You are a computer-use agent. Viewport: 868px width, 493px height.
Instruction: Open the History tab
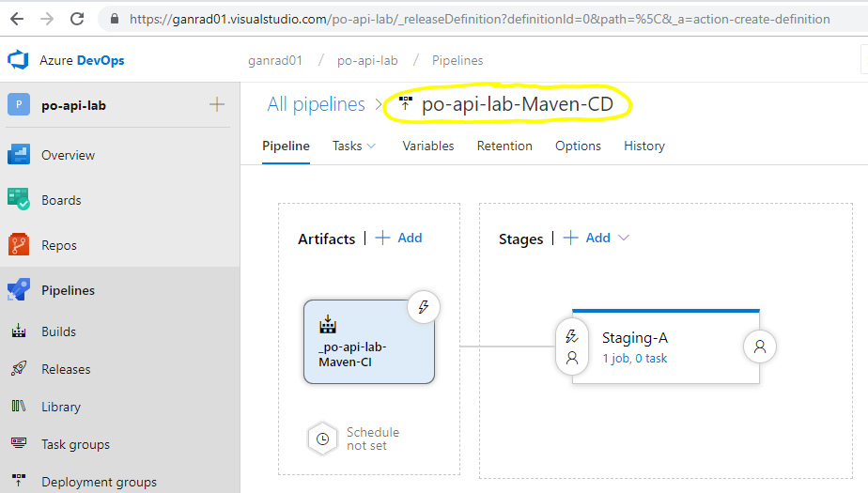(x=643, y=146)
